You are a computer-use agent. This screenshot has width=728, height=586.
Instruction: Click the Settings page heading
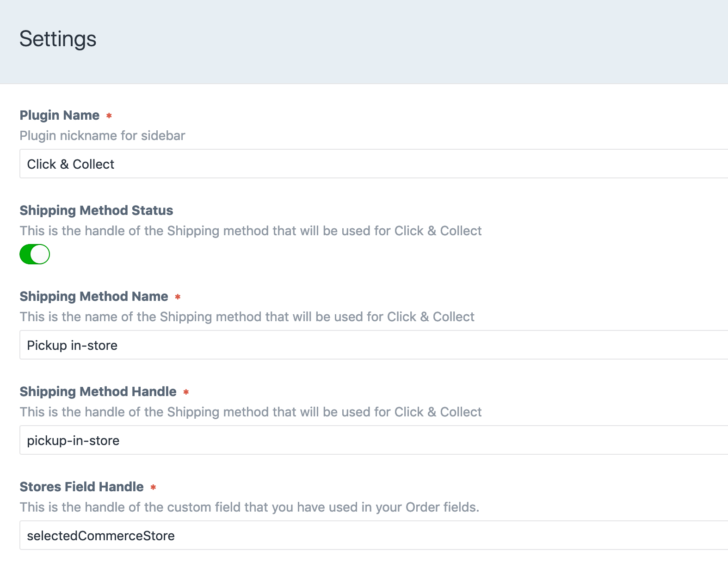pos(58,39)
